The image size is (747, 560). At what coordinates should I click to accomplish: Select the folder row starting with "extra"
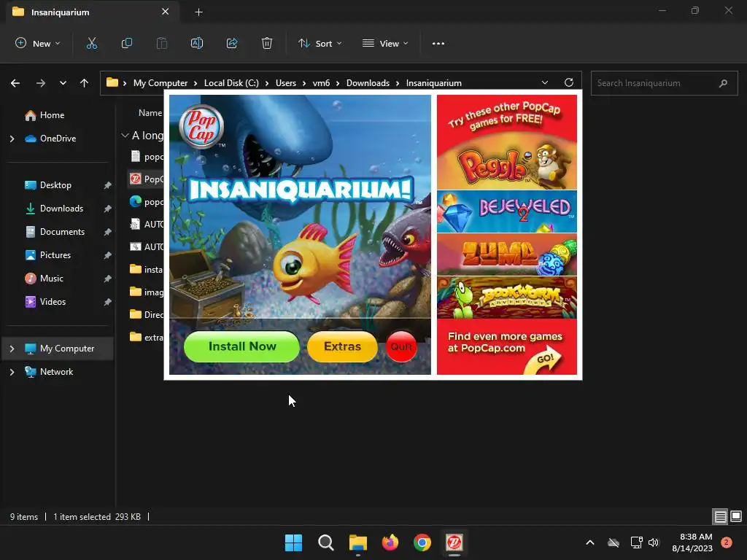pos(146,338)
